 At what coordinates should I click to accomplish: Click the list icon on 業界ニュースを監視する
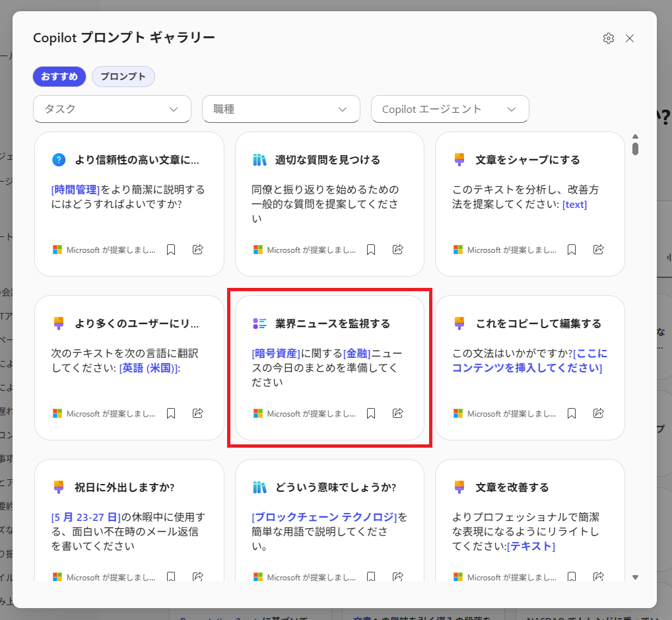(x=259, y=324)
